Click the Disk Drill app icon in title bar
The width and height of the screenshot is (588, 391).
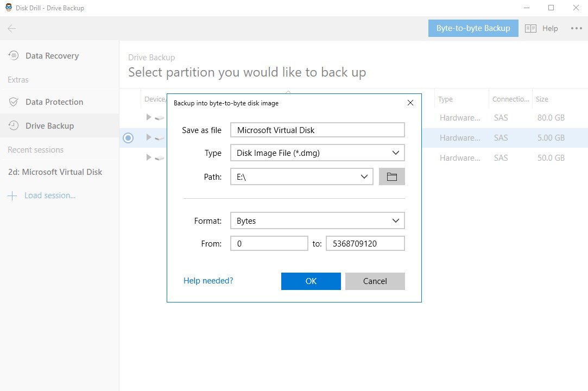coord(8,8)
